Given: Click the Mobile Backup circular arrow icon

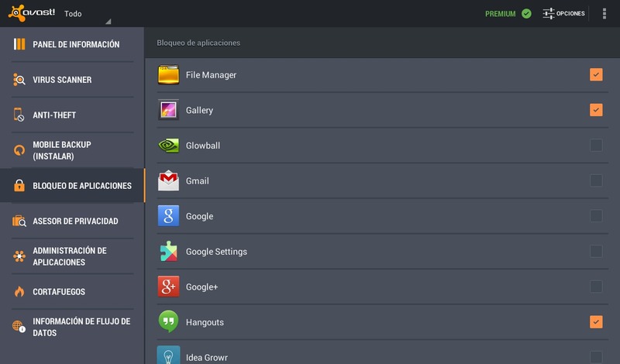Looking at the screenshot, I should pos(19,150).
